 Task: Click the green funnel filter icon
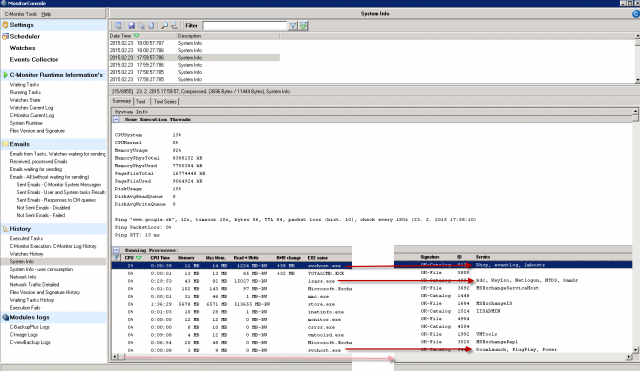pos(303,26)
